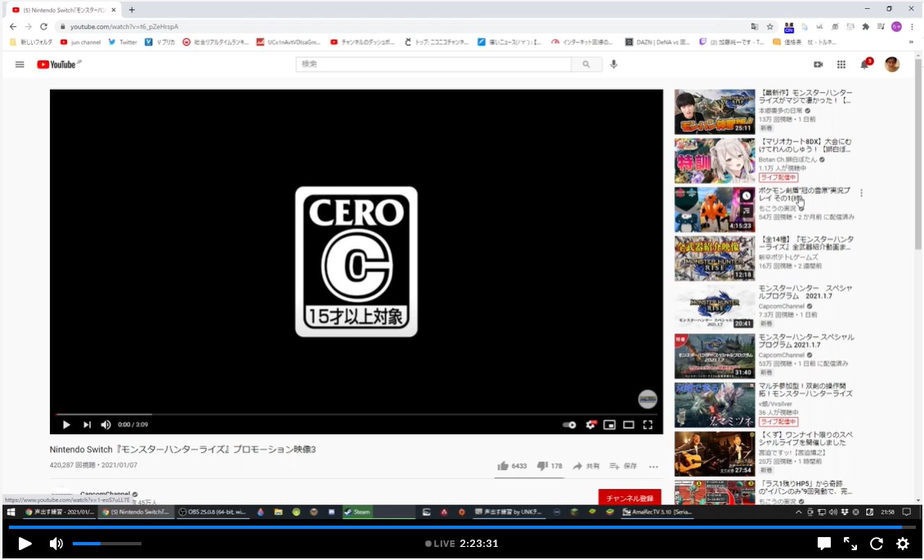Enter fullscreen on the outer stream player
Image resolution: width=924 pixels, height=560 pixels.
click(850, 544)
